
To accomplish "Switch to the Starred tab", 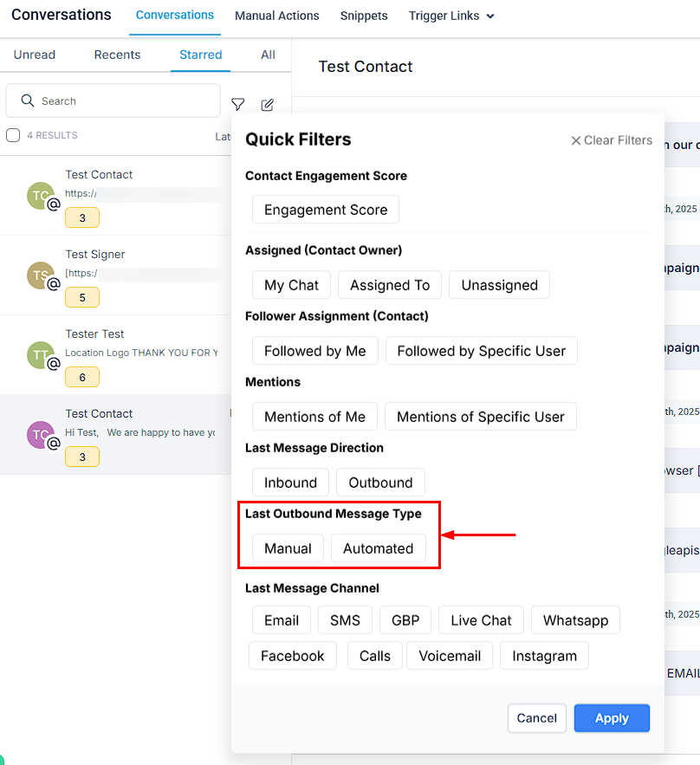I will click(x=200, y=55).
